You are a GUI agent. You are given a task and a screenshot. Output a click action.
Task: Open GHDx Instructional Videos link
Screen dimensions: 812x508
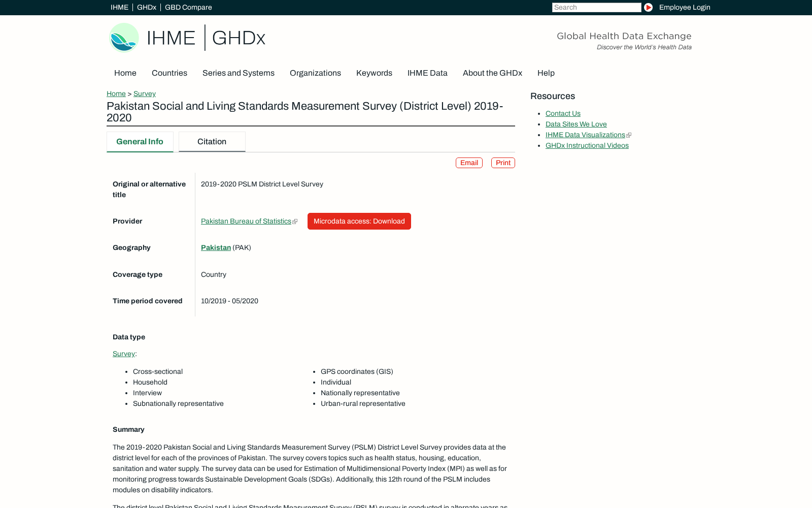pyautogui.click(x=587, y=145)
